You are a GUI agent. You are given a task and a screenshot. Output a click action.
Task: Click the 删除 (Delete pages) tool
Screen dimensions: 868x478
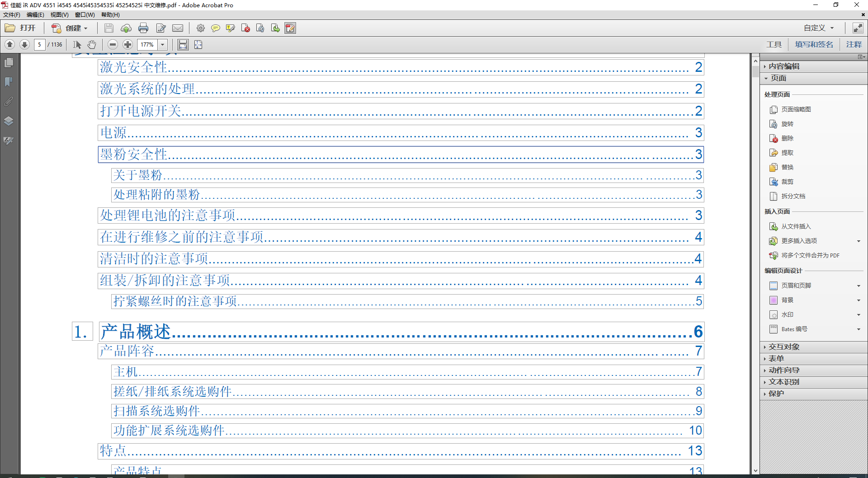(x=787, y=138)
